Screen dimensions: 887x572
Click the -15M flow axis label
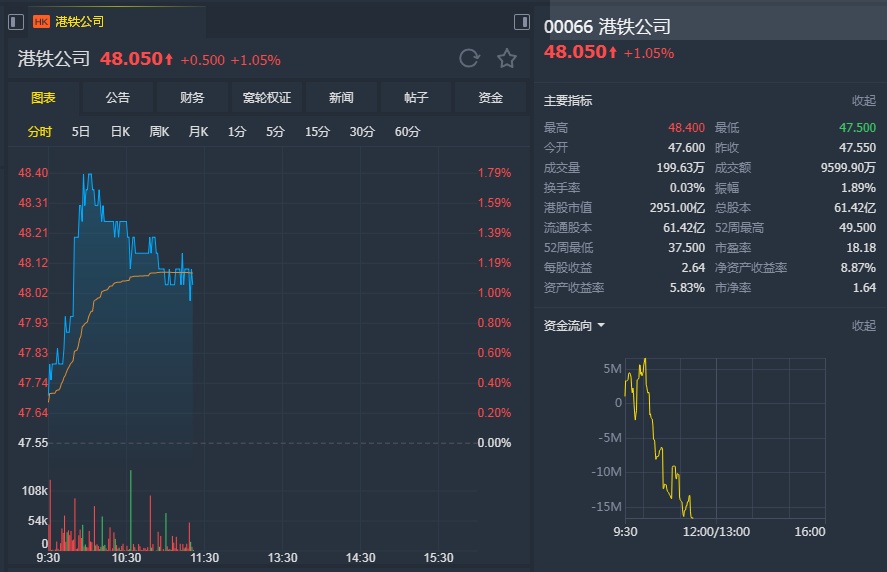tap(606, 507)
